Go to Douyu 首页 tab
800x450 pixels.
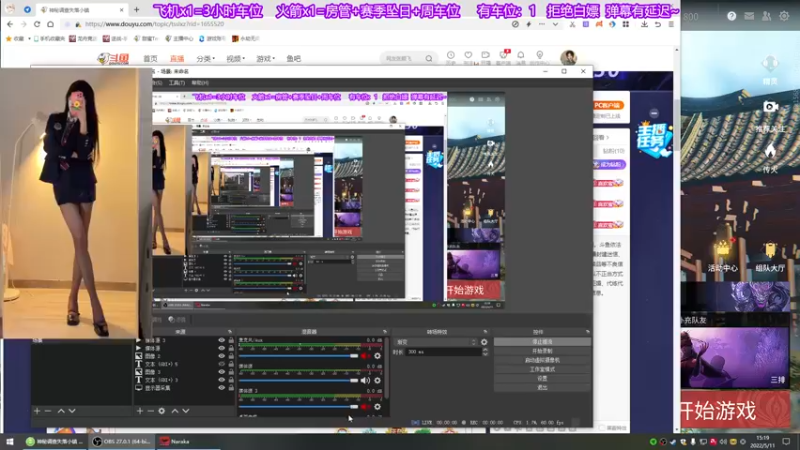point(150,59)
